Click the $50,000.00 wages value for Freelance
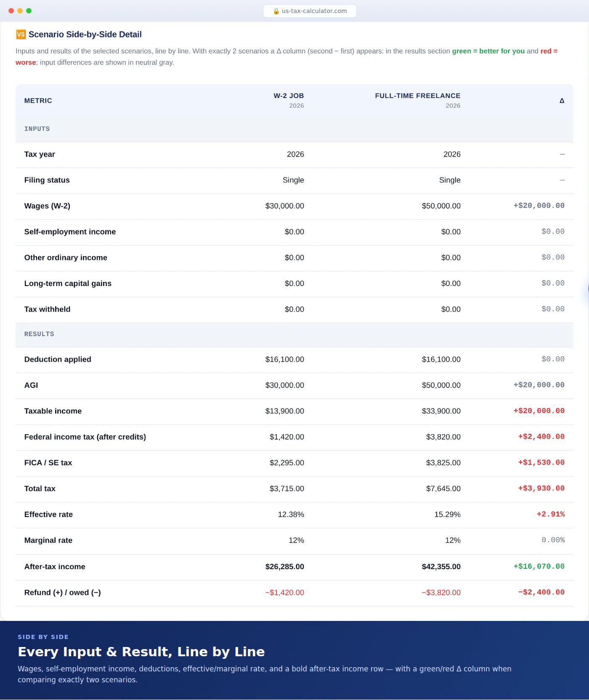The width and height of the screenshot is (589, 700). pyautogui.click(x=441, y=206)
